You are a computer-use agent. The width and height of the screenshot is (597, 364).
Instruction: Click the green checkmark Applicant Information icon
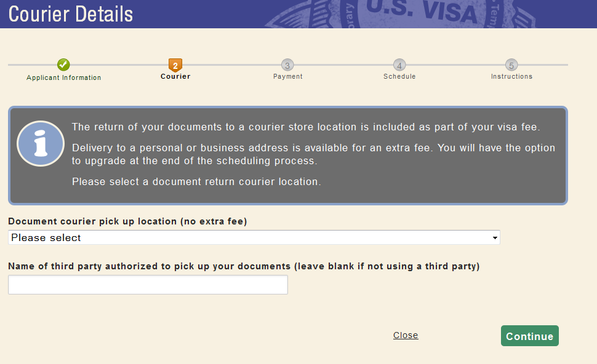(63, 65)
